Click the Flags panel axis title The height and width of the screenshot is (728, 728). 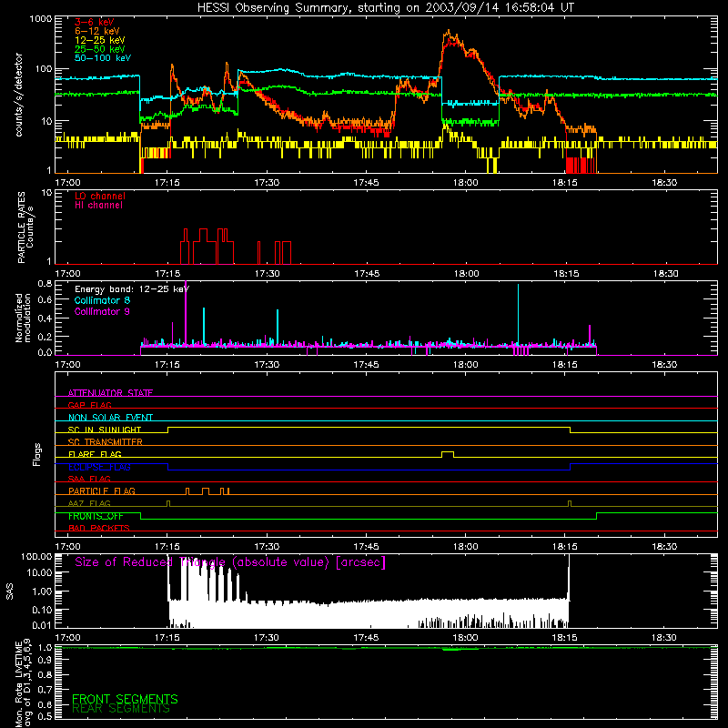click(x=37, y=454)
